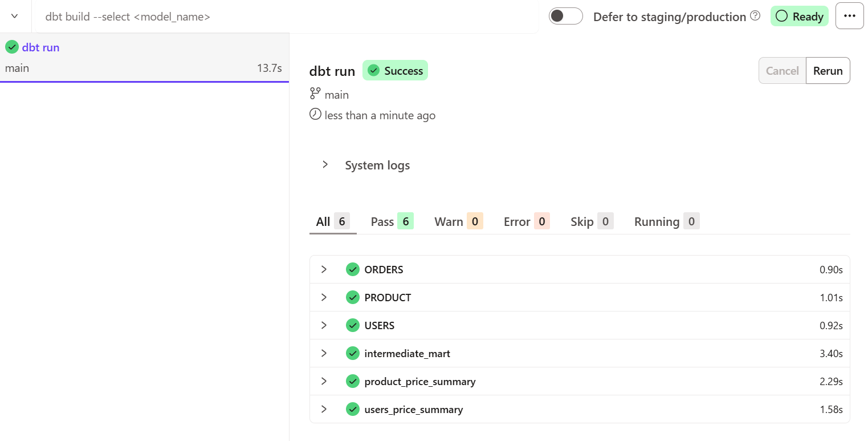The height and width of the screenshot is (441, 868).
Task: Click the product_price_summary success check icon
Action: pos(353,381)
